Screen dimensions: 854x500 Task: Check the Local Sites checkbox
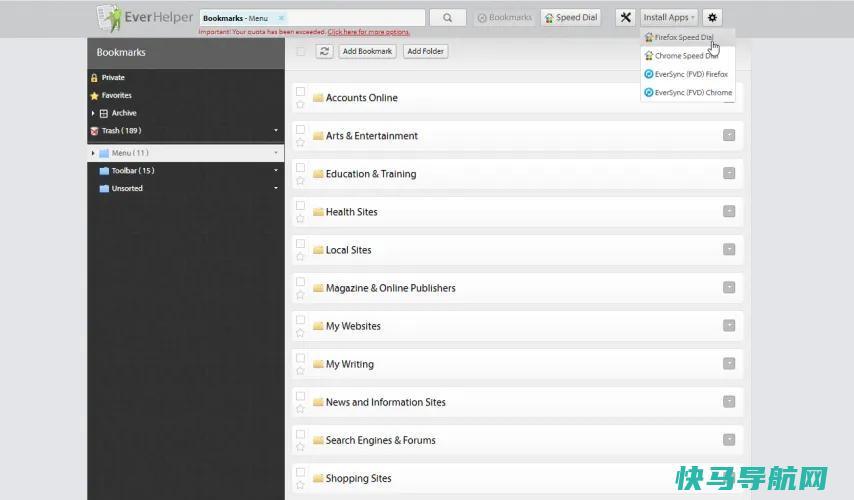[x=300, y=243]
